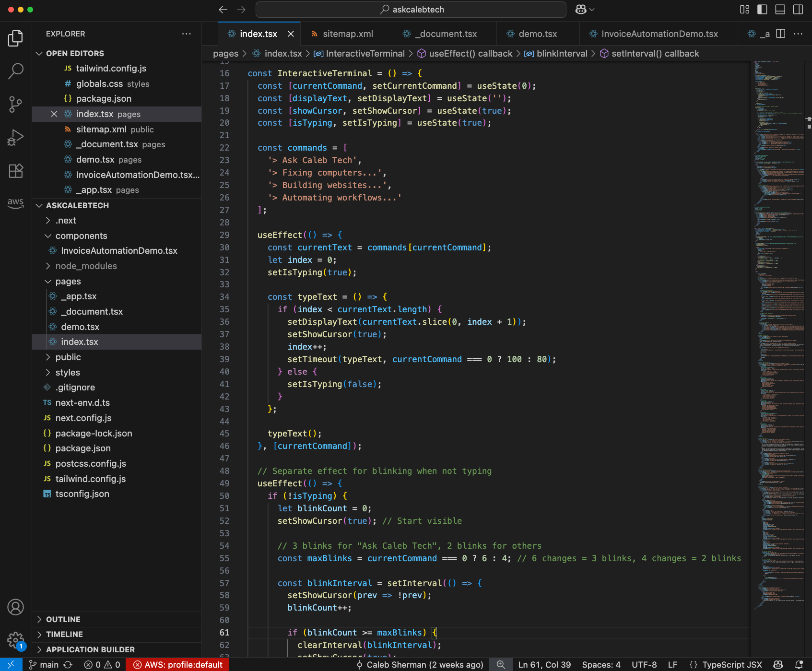Click the minimap to jump in the file
Viewport: 812px width, 671px height.
click(x=777, y=336)
